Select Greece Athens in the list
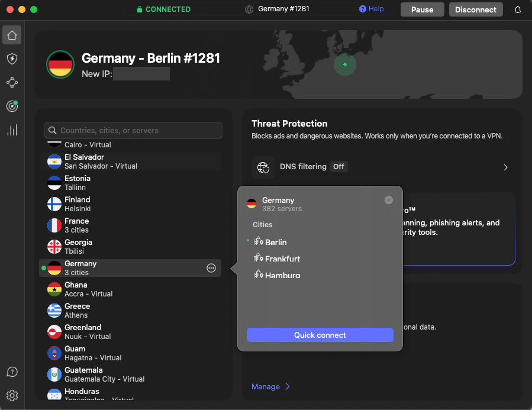The image size is (532, 410). click(x=130, y=311)
